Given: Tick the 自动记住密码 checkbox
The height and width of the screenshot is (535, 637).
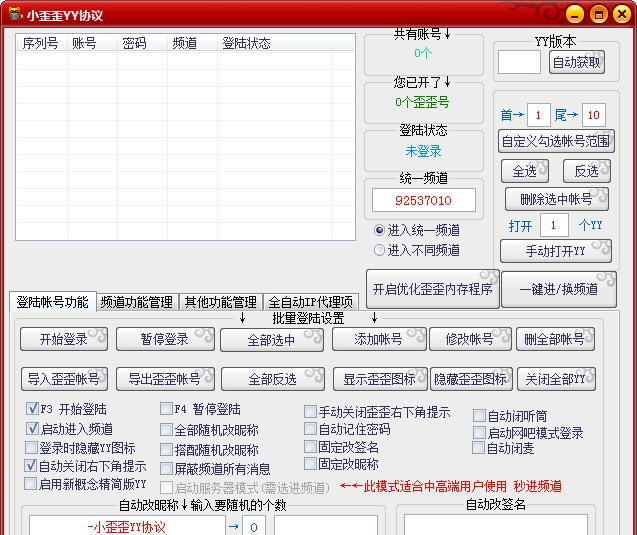Looking at the screenshot, I should coord(311,429).
